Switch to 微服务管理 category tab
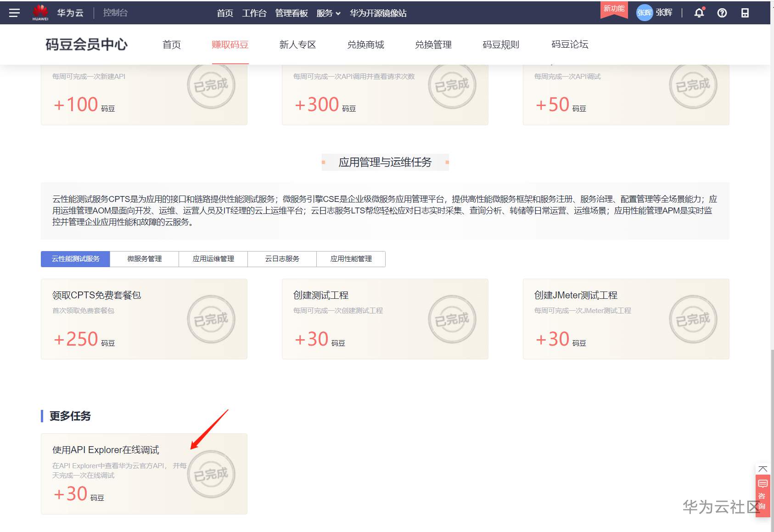The height and width of the screenshot is (532, 774). 145,259
